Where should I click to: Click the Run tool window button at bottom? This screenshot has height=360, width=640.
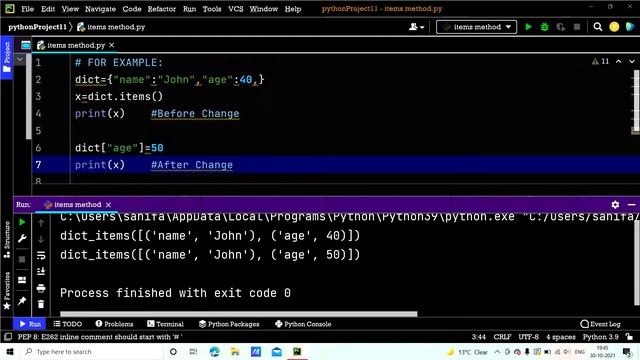pyautogui.click(x=30, y=324)
